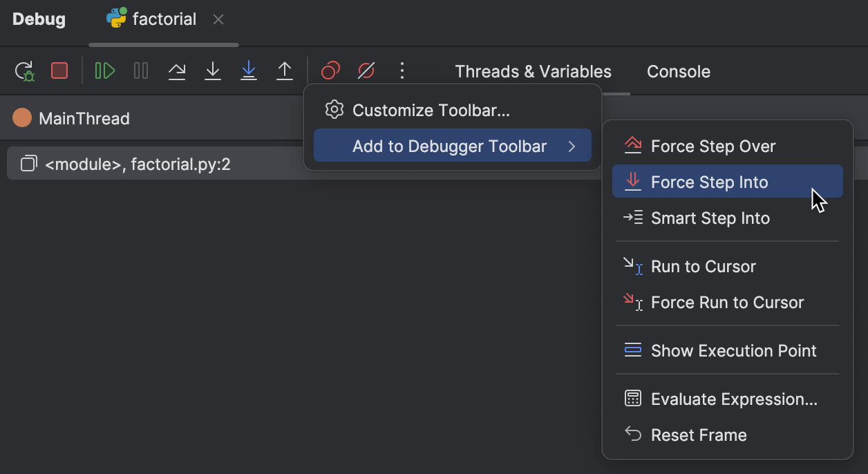Resume program execution

pos(104,70)
